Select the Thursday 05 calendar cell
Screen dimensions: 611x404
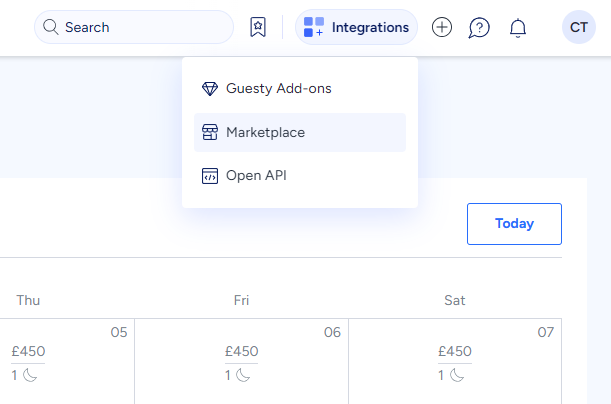[x=66, y=361]
